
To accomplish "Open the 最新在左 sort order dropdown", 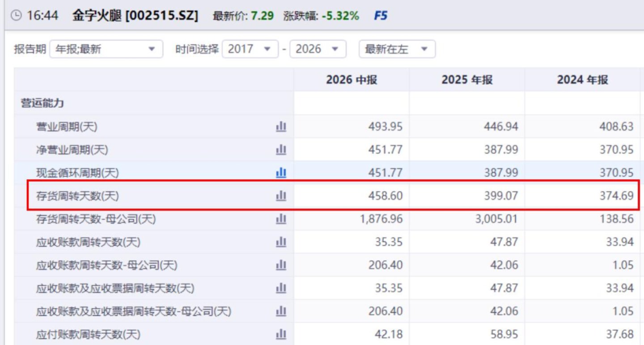I will (x=397, y=49).
